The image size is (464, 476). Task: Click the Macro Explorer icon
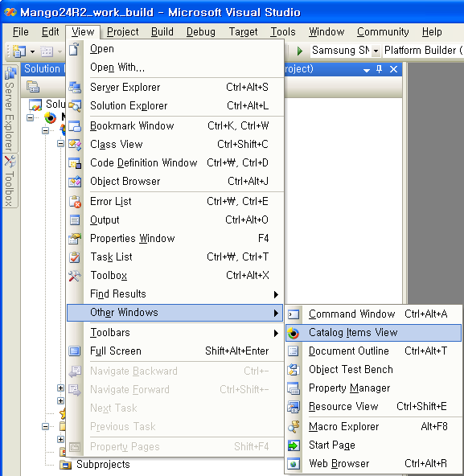click(294, 426)
